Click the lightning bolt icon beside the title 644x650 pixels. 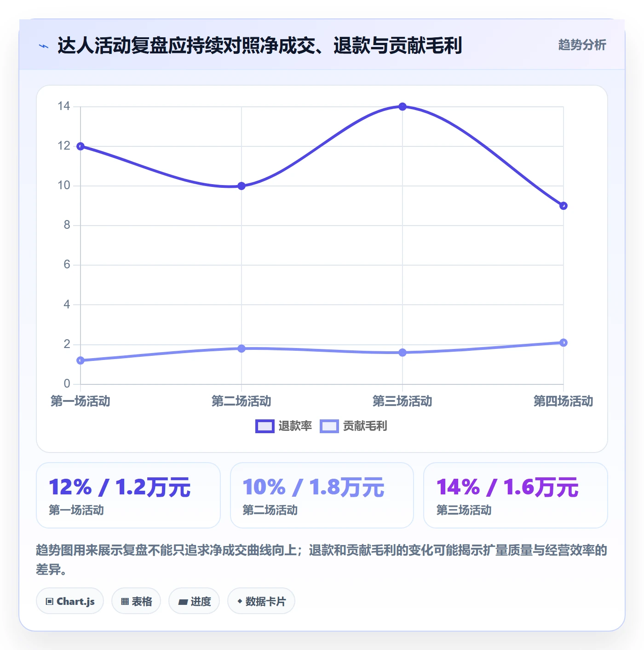pos(44,46)
